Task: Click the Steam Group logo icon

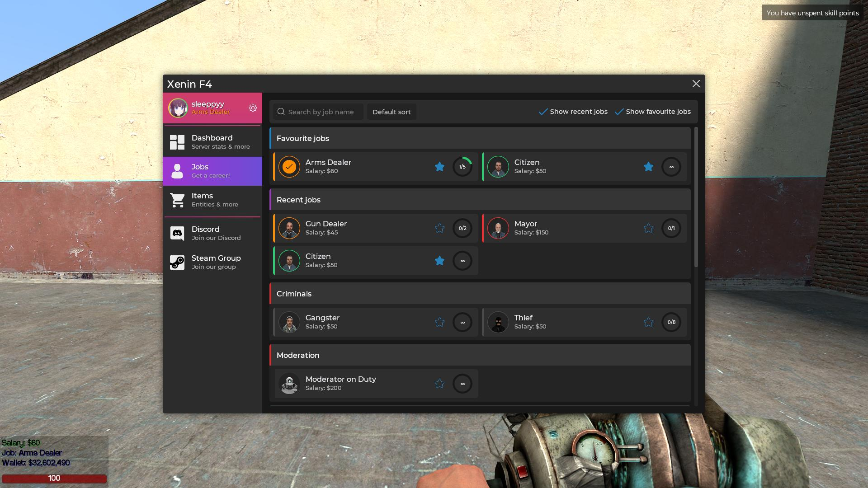Action: point(177,262)
